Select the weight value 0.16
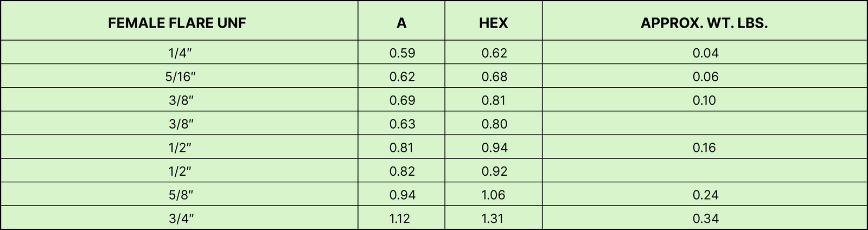The width and height of the screenshot is (868, 230). [x=704, y=148]
